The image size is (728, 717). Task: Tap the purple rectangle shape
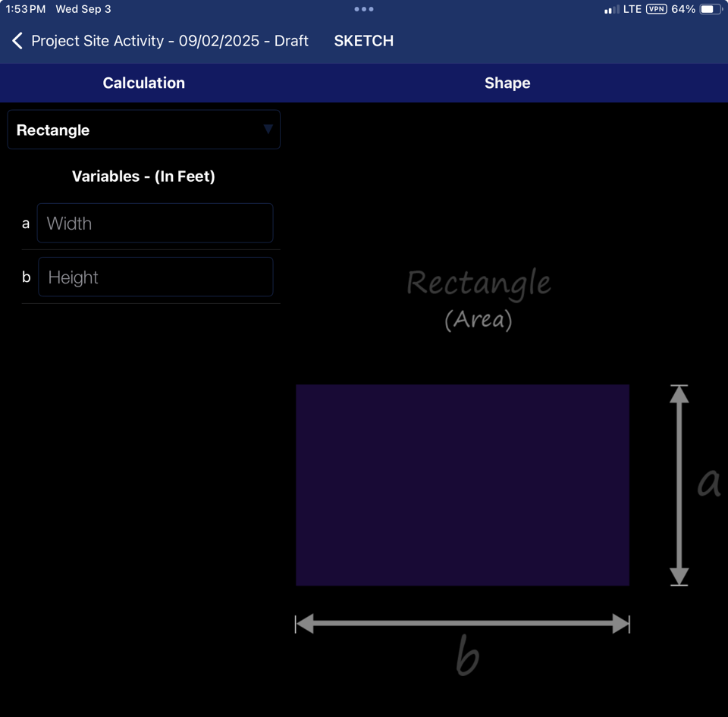click(463, 485)
